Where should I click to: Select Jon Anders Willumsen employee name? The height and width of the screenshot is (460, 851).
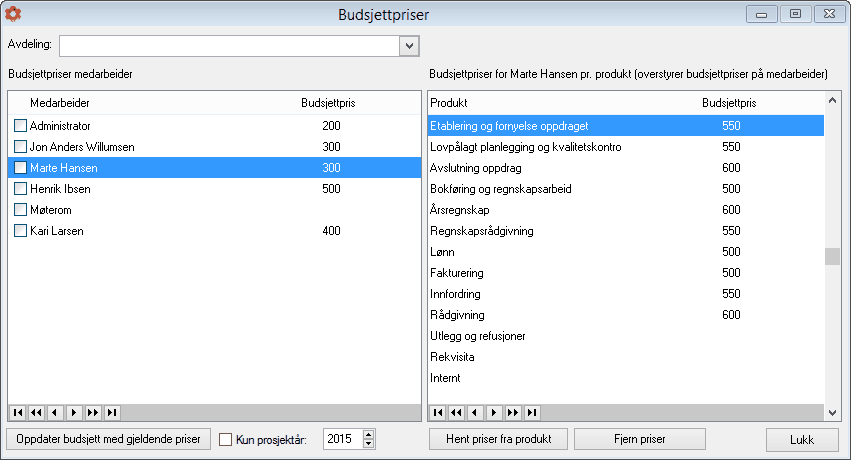tap(82, 147)
